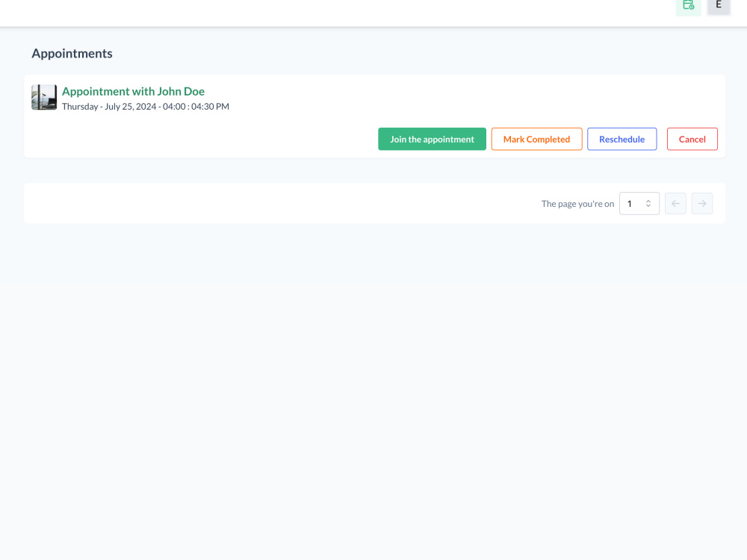Go to the next page arrow
This screenshot has height=560, width=747.
(x=701, y=203)
